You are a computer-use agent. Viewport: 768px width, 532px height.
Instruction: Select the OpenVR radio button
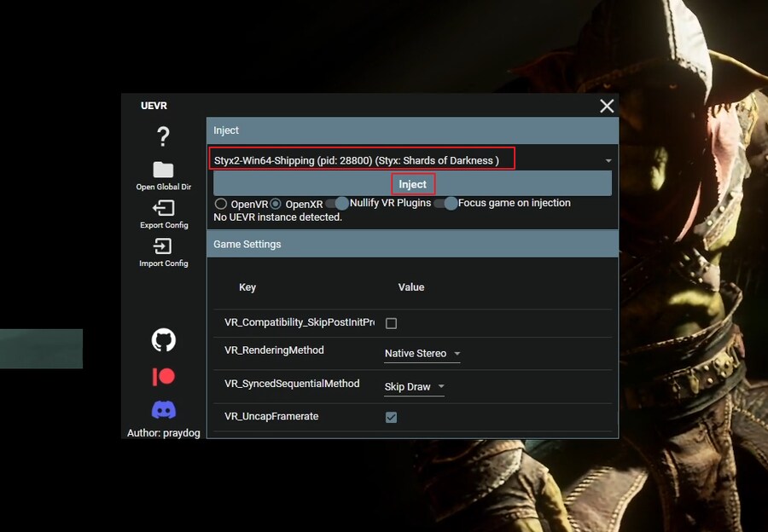click(220, 204)
